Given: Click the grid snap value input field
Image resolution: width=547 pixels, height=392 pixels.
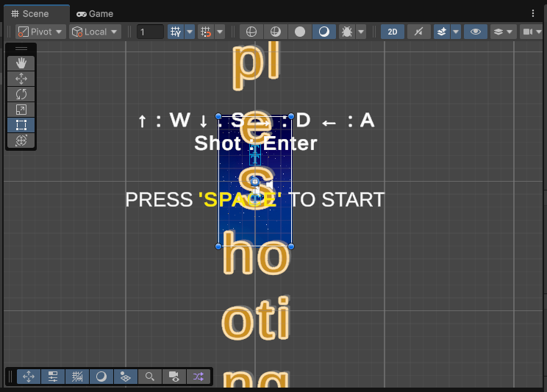Looking at the screenshot, I should pyautogui.click(x=150, y=32).
